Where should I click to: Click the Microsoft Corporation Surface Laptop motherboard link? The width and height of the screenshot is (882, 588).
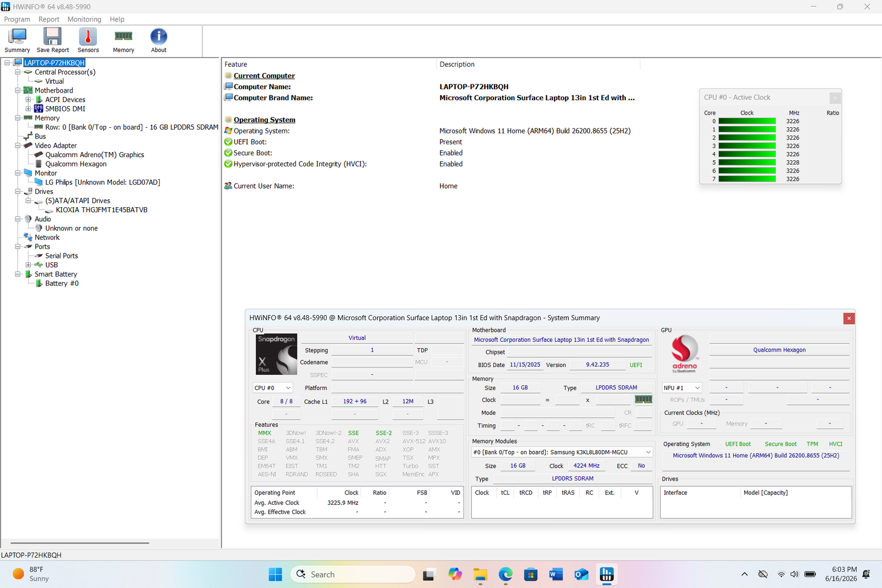click(562, 340)
